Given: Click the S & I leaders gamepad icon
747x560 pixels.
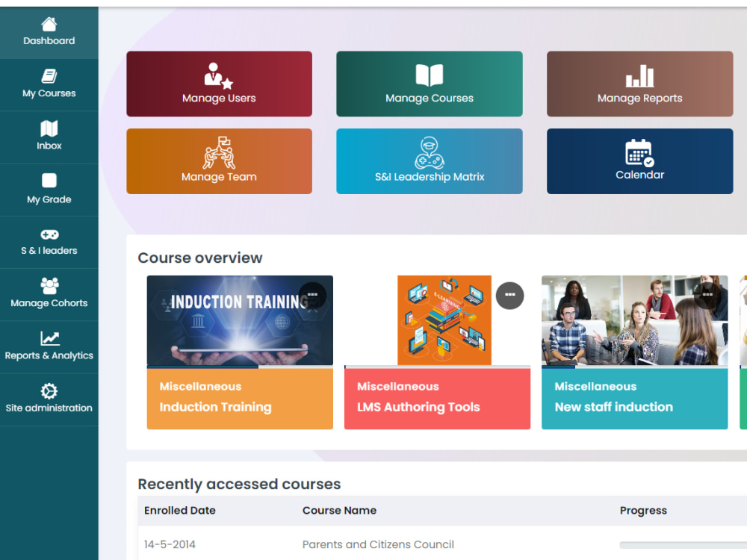Looking at the screenshot, I should (x=49, y=234).
